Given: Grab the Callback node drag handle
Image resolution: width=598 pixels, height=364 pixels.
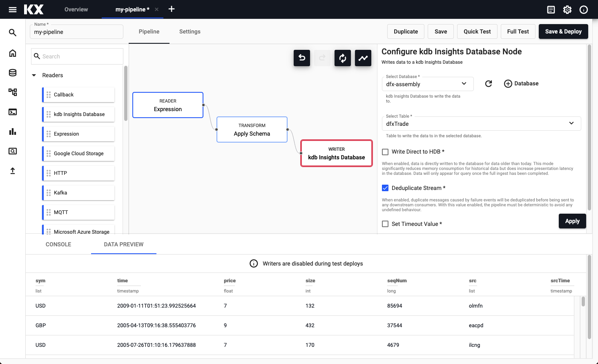Looking at the screenshot, I should [49, 95].
